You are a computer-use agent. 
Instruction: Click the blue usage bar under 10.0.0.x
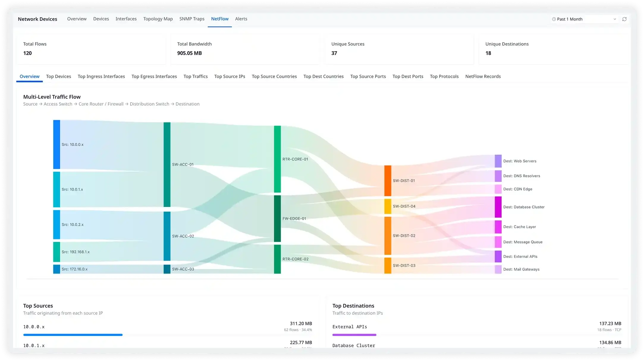pos(73,335)
